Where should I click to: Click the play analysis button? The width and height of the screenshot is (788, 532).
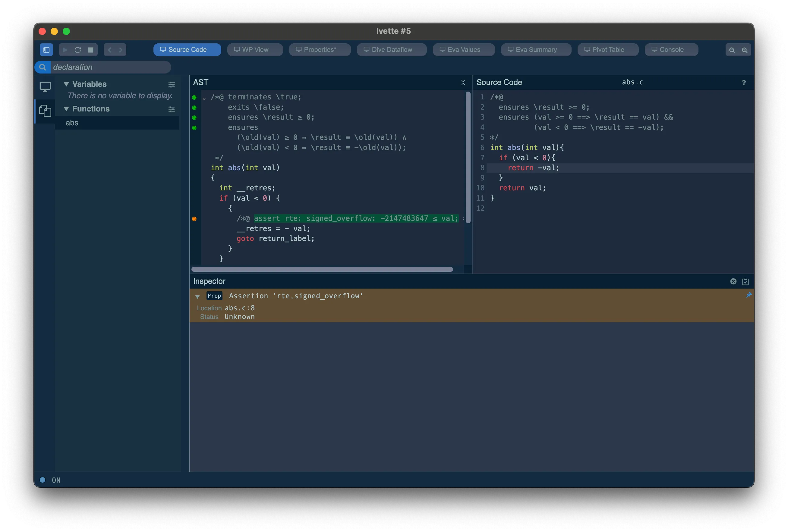[65, 50]
